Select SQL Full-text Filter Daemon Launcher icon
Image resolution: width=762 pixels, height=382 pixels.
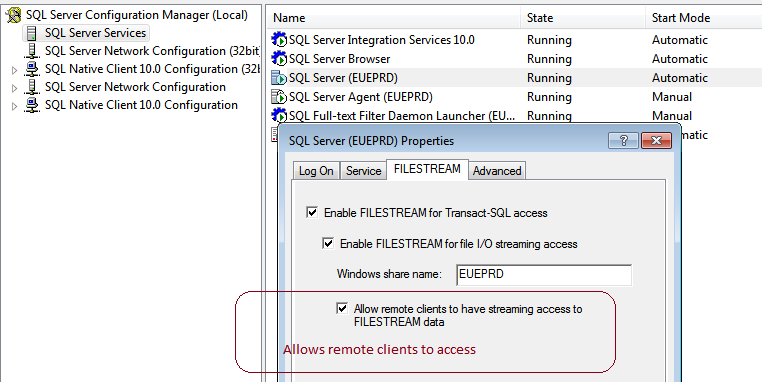pos(279,116)
